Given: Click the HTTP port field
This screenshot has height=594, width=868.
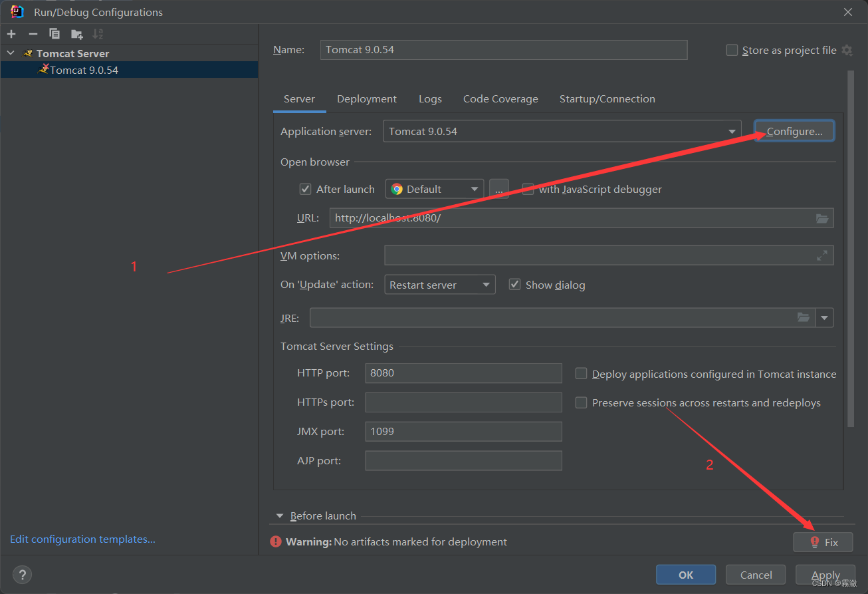Looking at the screenshot, I should click(463, 373).
